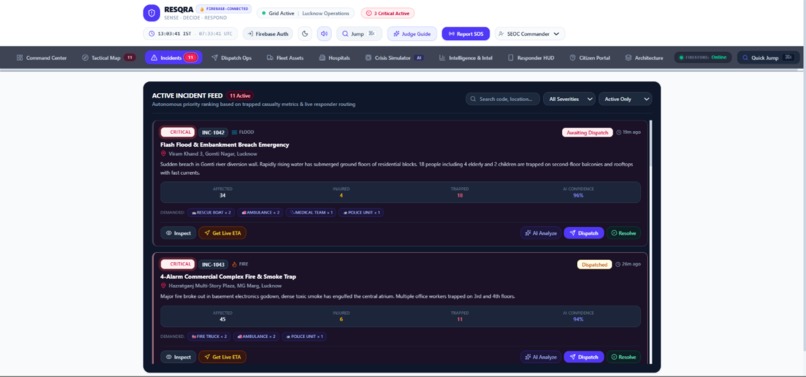Click the 11 Active count badge
806x377 pixels.
coord(240,96)
